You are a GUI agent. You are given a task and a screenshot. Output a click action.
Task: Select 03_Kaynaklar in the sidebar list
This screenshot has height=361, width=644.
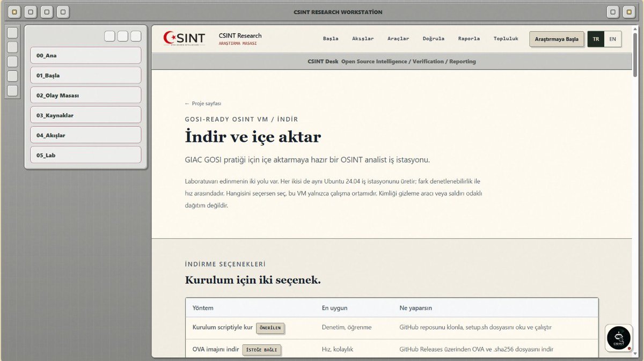click(86, 115)
